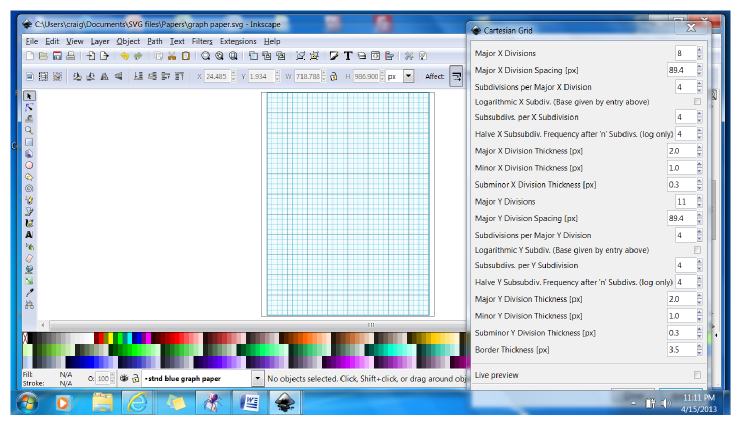
Task: Select the Spray tool
Action: [29, 246]
